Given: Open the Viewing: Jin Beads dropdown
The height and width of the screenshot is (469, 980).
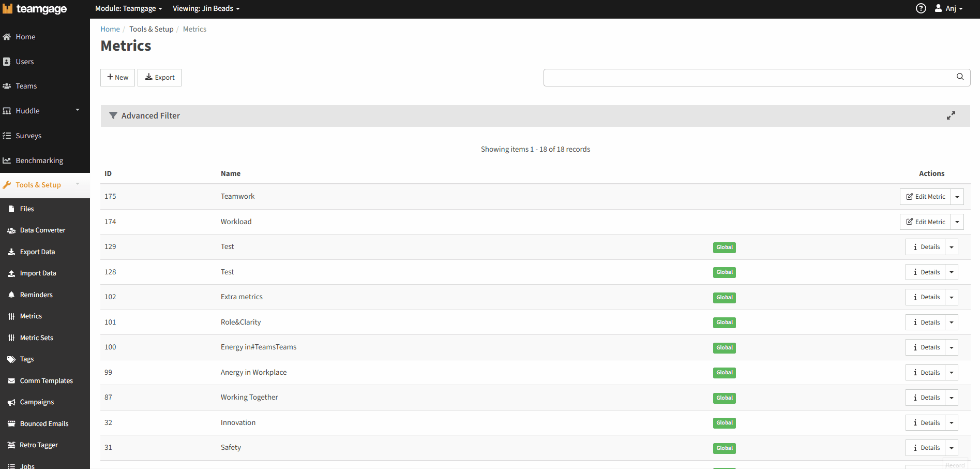Looking at the screenshot, I should 206,9.
